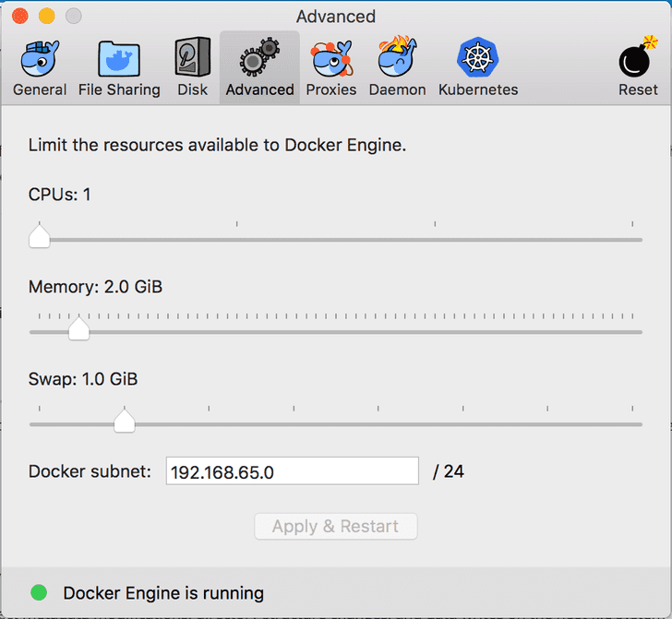The image size is (672, 619).
Task: Open the Daemon whale icon
Action: [x=397, y=58]
